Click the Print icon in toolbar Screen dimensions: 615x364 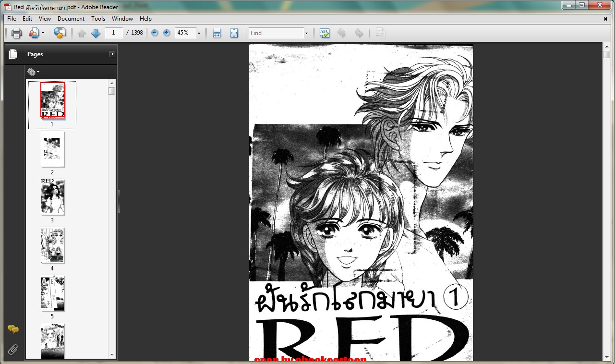(x=17, y=33)
